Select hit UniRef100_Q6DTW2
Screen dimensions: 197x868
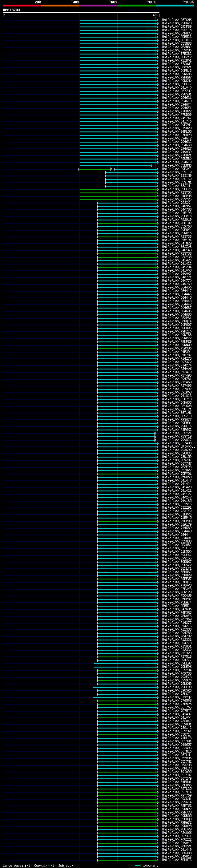177,223
